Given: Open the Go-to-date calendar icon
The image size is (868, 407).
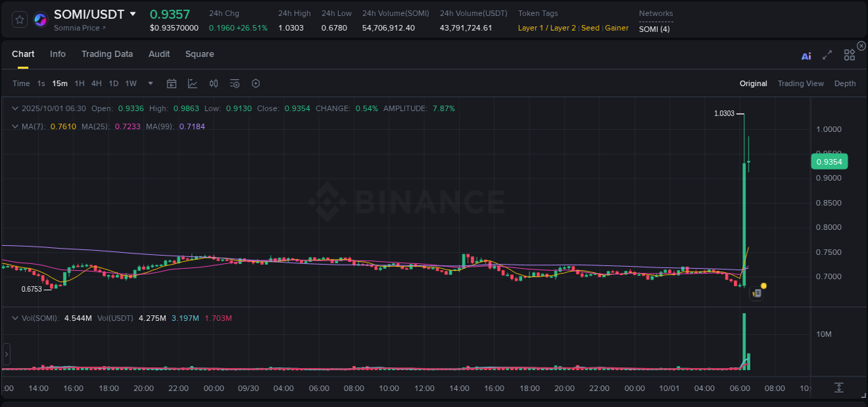Looking at the screenshot, I should pyautogui.click(x=172, y=83).
